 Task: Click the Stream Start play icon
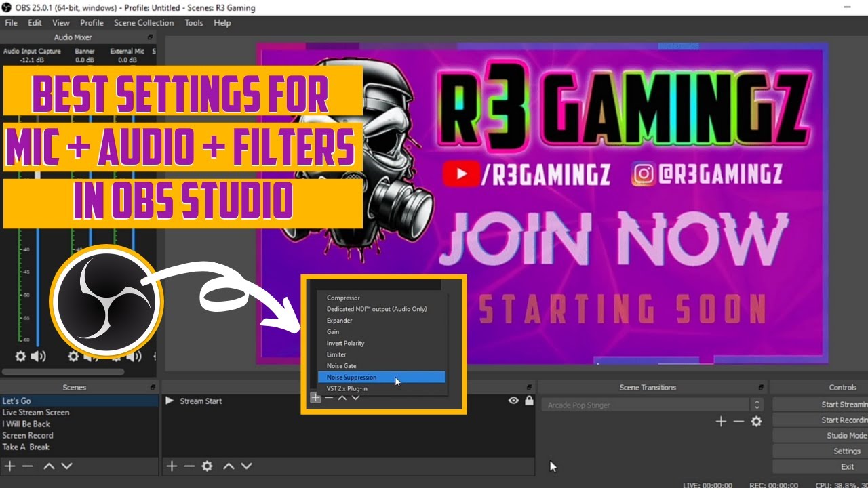tap(170, 401)
